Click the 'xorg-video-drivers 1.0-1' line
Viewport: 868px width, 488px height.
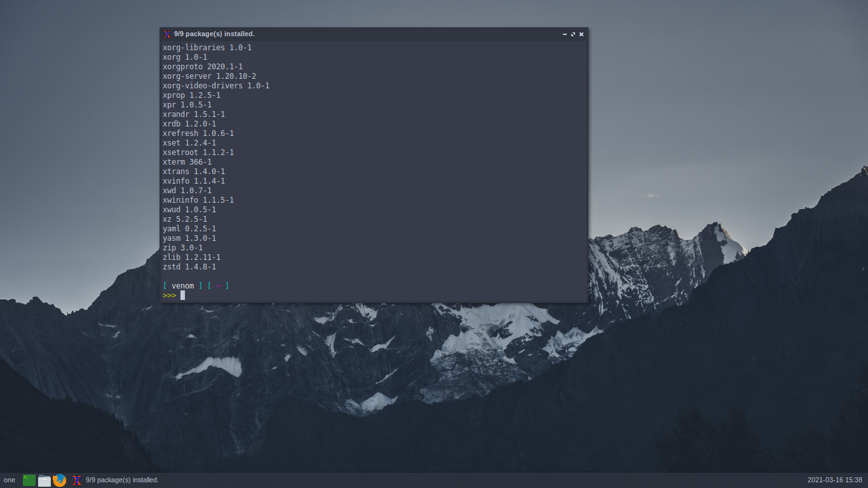(216, 86)
